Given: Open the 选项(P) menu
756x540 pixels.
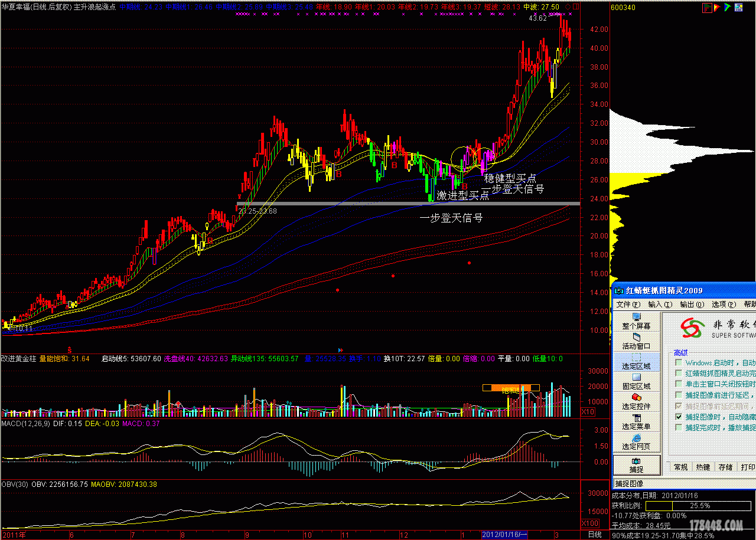Looking at the screenshot, I should [x=724, y=305].
